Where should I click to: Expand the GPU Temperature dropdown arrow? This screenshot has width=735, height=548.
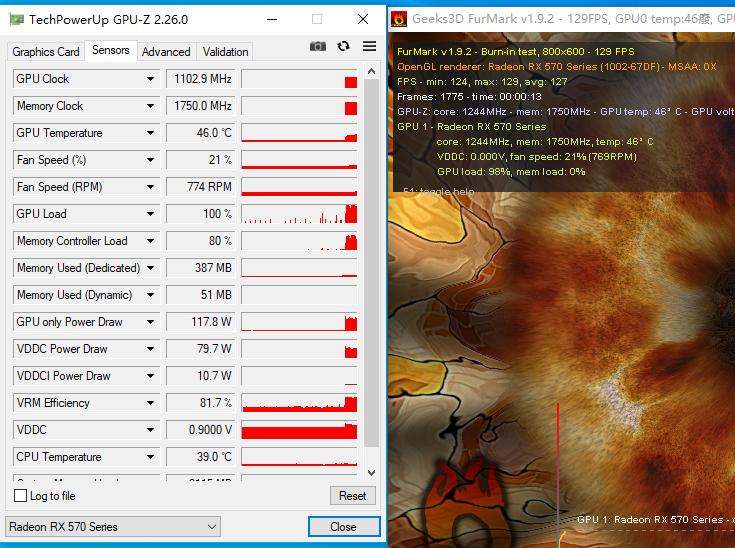(150, 133)
